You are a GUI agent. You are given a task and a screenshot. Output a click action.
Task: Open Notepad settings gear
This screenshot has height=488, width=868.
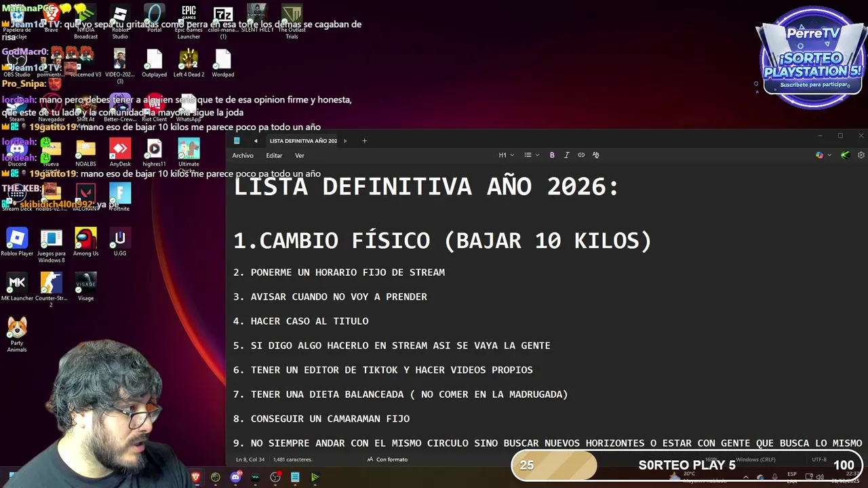[x=861, y=155]
